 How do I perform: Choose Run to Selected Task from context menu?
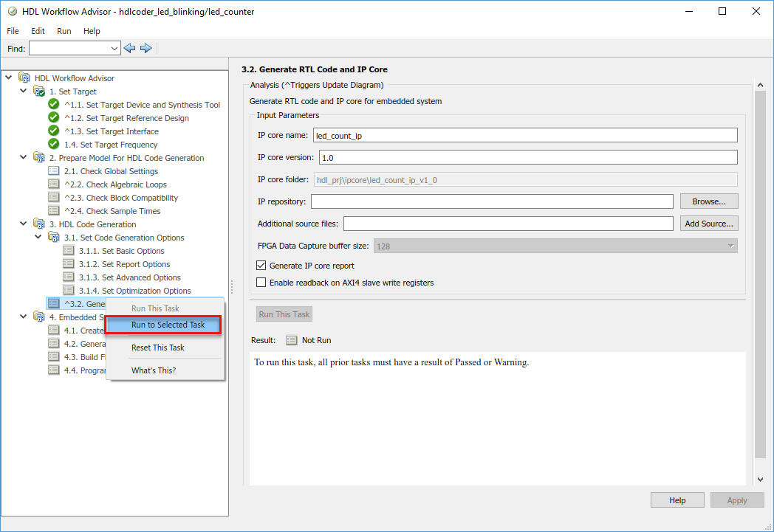[x=164, y=325]
